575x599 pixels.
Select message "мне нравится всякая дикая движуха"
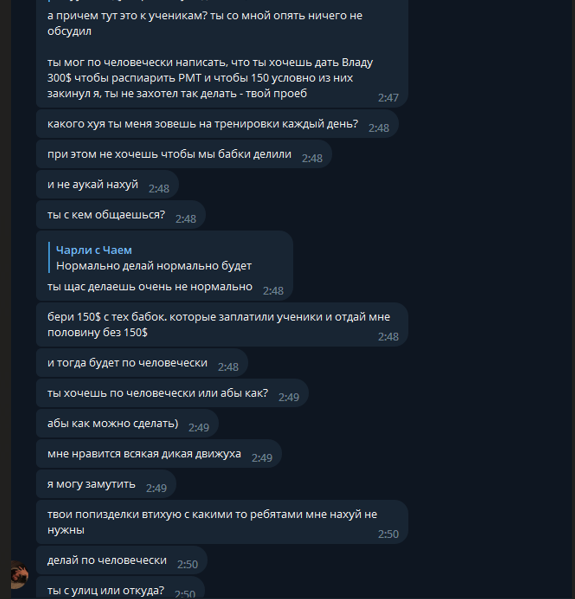(x=159, y=454)
